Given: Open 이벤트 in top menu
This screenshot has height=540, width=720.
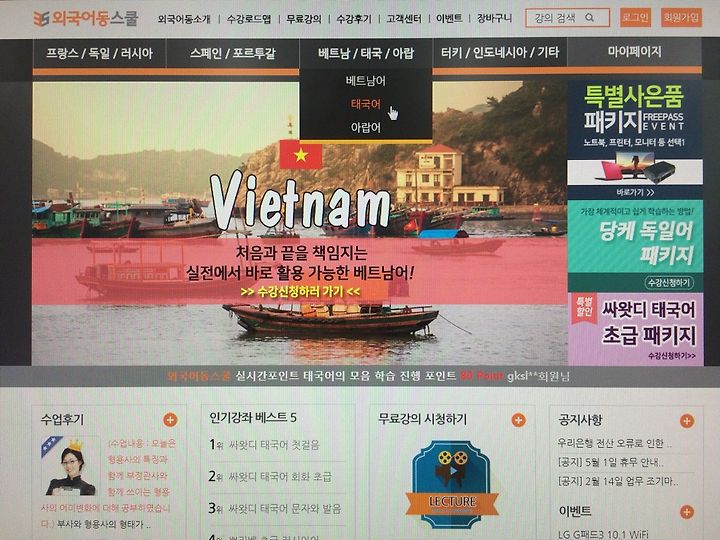Looking at the screenshot, I should 449,19.
